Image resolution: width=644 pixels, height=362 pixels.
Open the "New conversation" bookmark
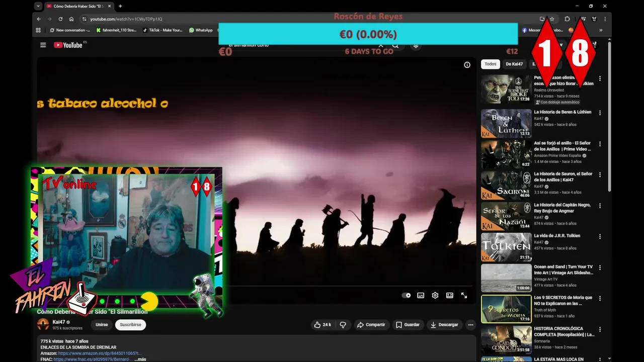(x=70, y=30)
